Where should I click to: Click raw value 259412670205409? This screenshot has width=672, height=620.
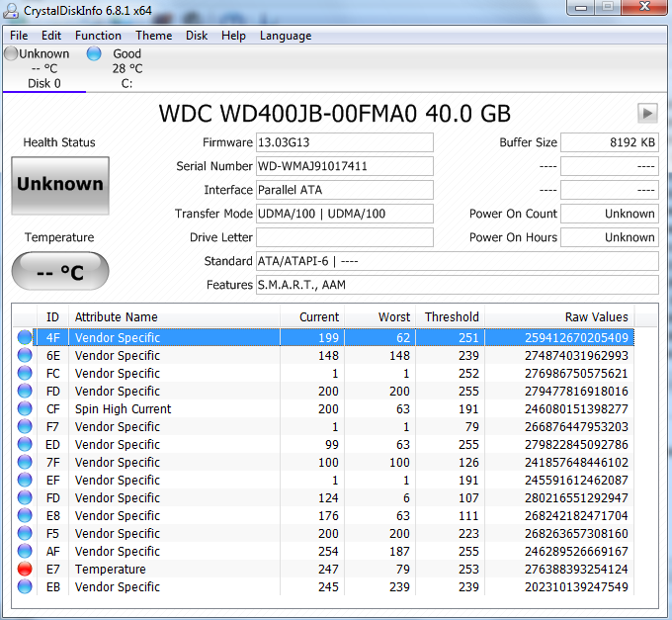coord(576,338)
